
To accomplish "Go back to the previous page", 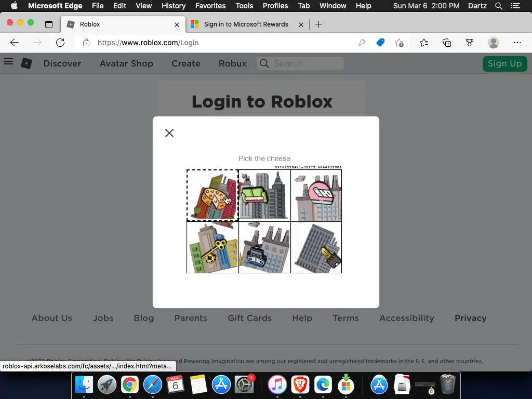I will pos(14,43).
